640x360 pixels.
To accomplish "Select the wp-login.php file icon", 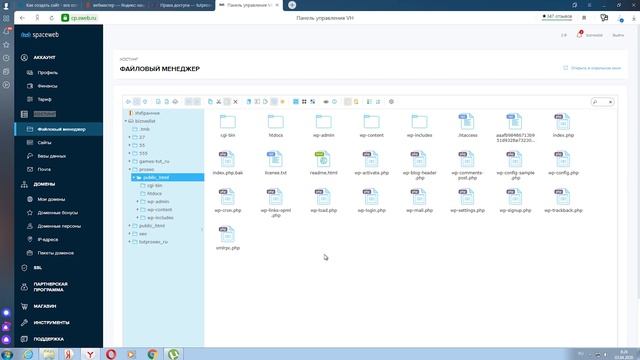I will 371,197.
